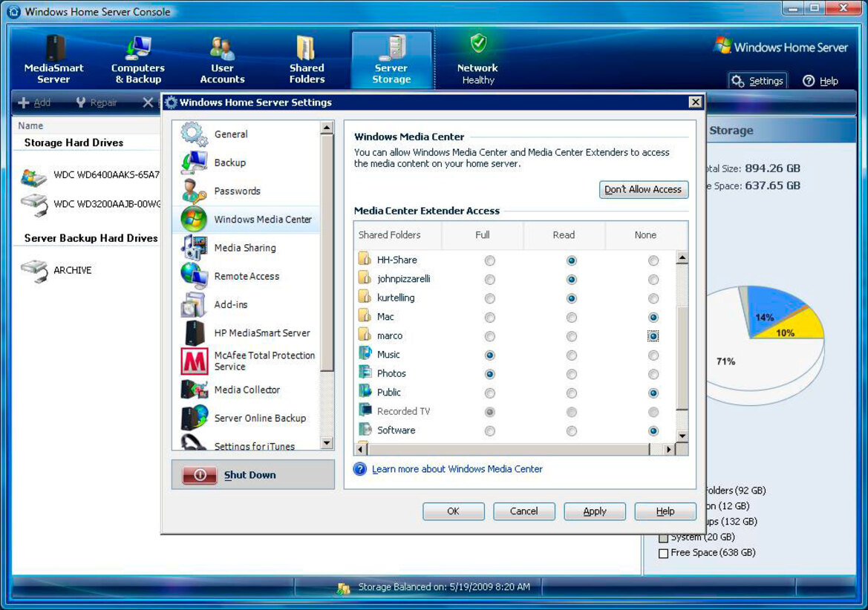This screenshot has width=868, height=610.
Task: Set Music folder to Read access
Action: click(571, 355)
